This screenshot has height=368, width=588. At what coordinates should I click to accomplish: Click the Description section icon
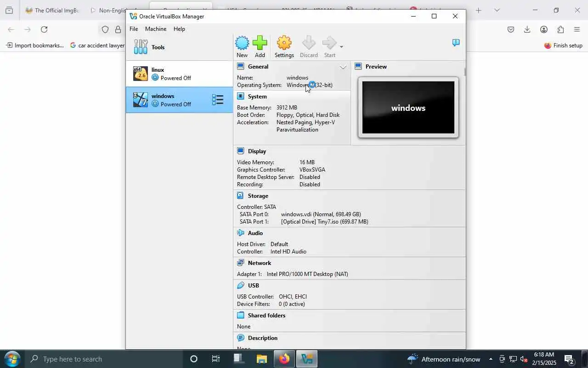240,338
